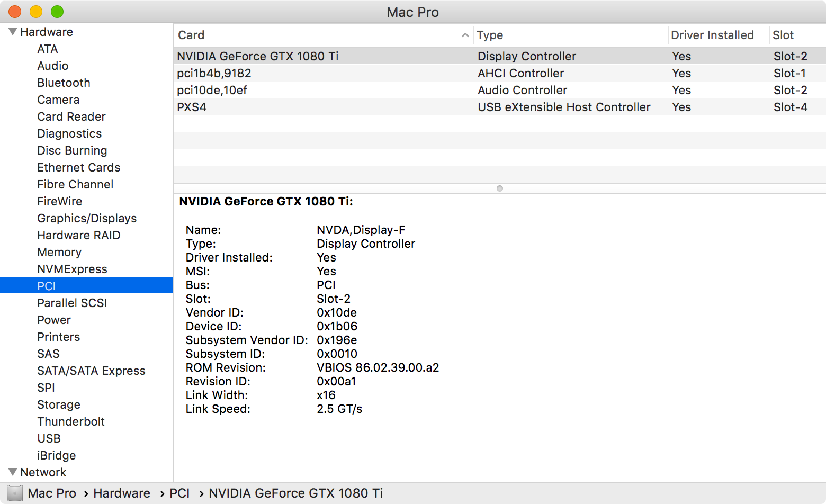Click the split pane divider handle dot

click(x=500, y=188)
